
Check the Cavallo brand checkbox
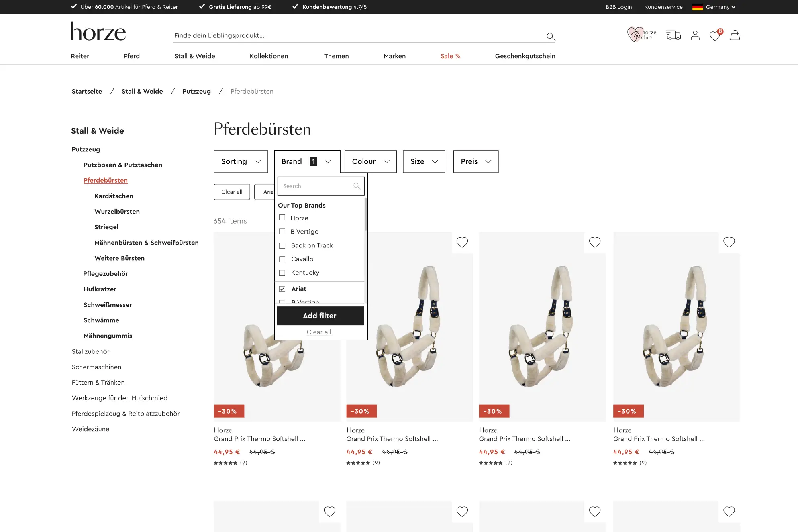[282, 259]
